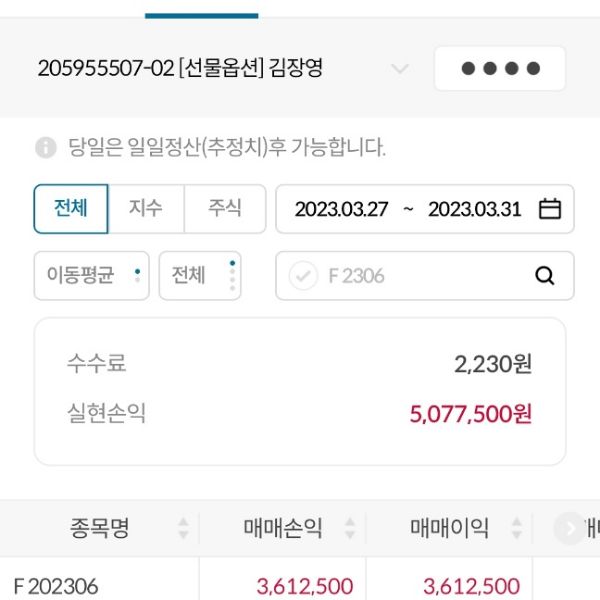Sort by 매매손익 column arrows
Image resolution: width=600 pixels, height=600 pixels.
coord(350,528)
